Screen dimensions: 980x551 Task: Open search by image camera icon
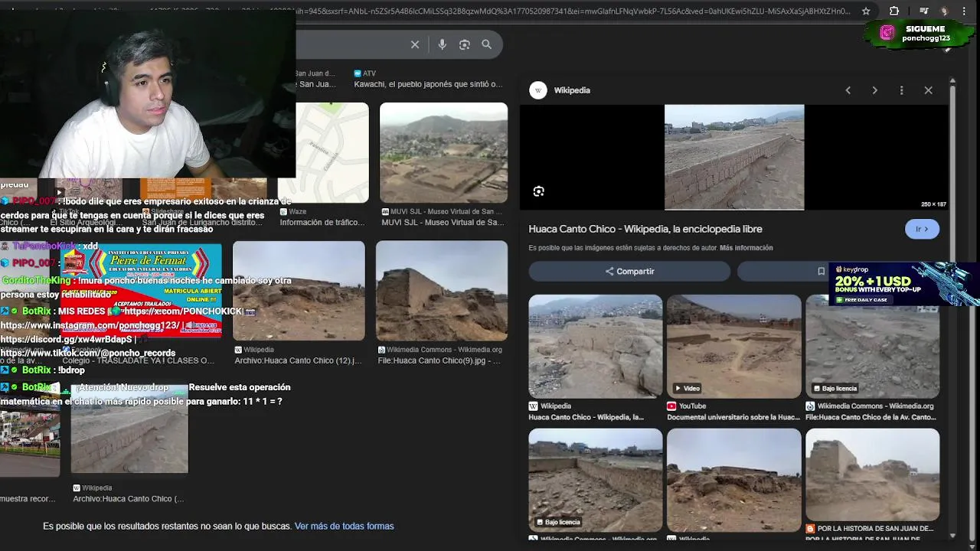pyautogui.click(x=464, y=44)
